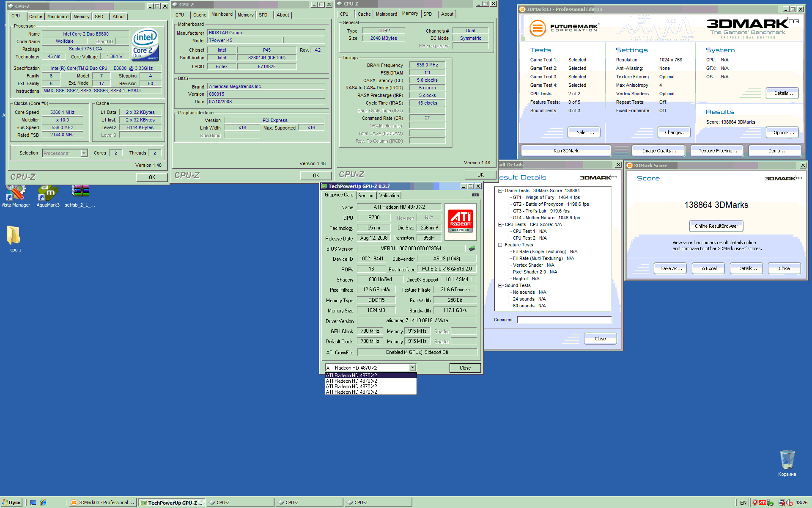Open the About tab in the CPU-Z Mainboard window
Viewport: 812px width, 508px height.
[x=283, y=15]
